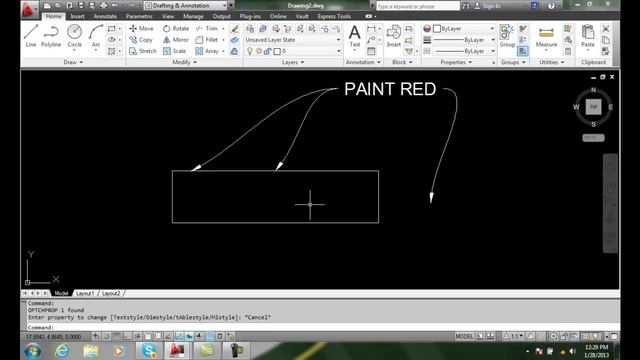The width and height of the screenshot is (640, 360).
Task: Click the Command line input
Action: [x=322, y=327]
